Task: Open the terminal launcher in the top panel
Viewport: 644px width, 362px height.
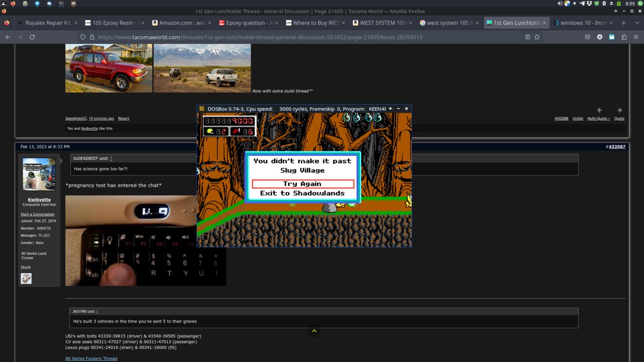Action: click(x=61, y=4)
